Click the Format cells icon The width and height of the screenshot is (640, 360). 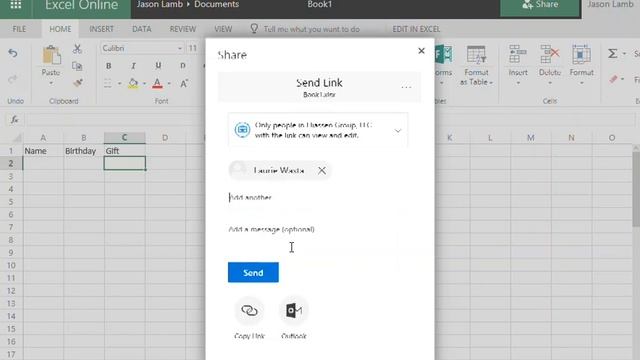[581, 55]
